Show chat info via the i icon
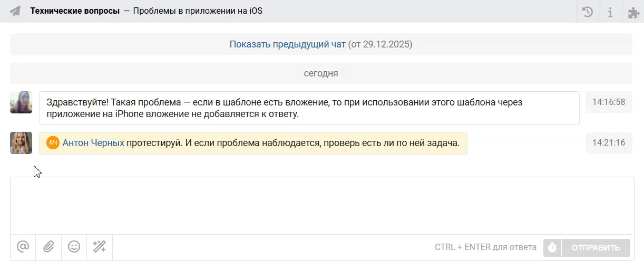 (x=610, y=12)
